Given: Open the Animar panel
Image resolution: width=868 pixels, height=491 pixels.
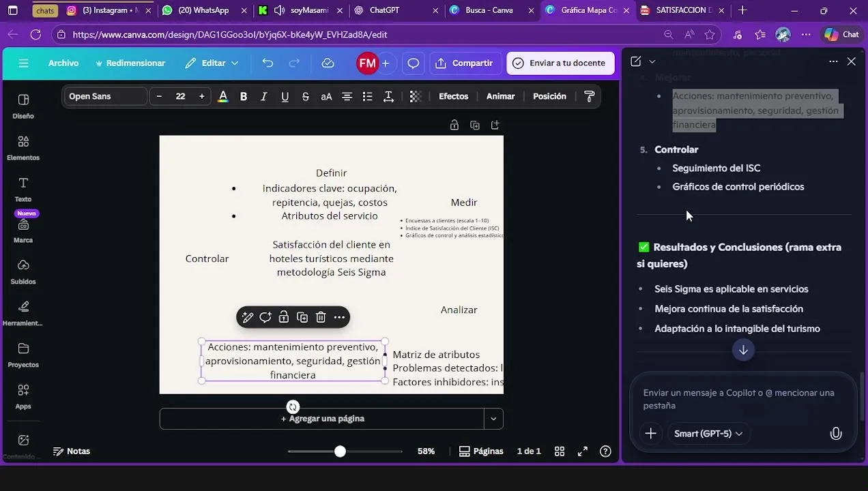Looking at the screenshot, I should point(500,96).
